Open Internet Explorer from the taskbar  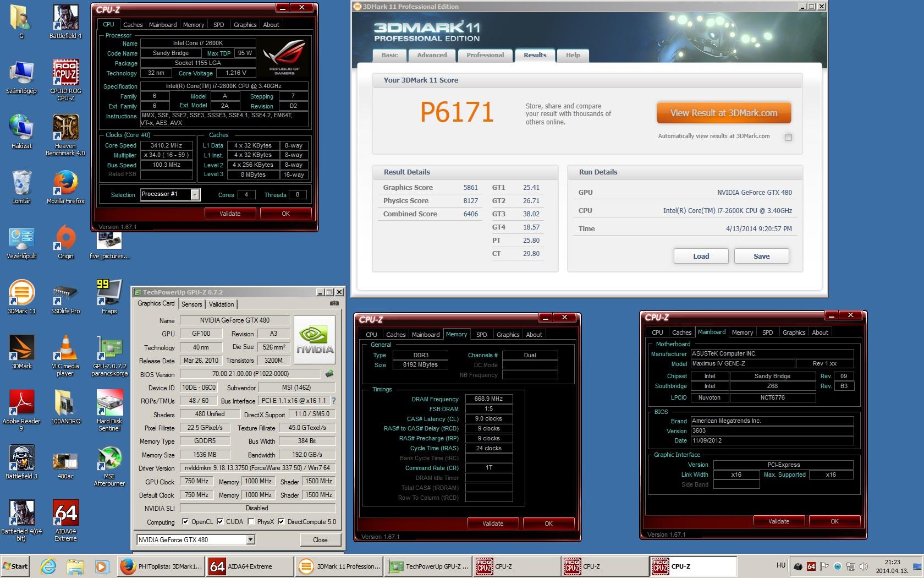point(48,566)
